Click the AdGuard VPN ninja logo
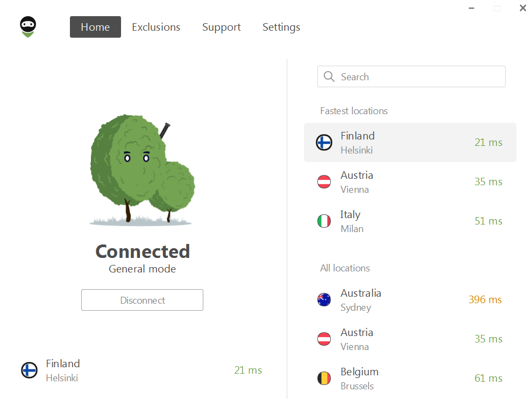 click(x=28, y=26)
